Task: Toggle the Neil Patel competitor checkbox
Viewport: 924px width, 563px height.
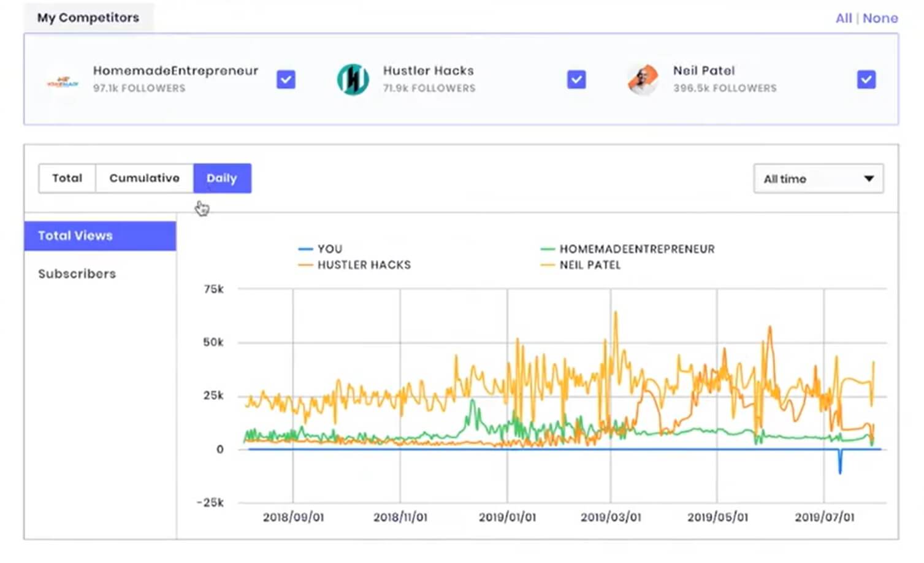Action: pos(866,80)
